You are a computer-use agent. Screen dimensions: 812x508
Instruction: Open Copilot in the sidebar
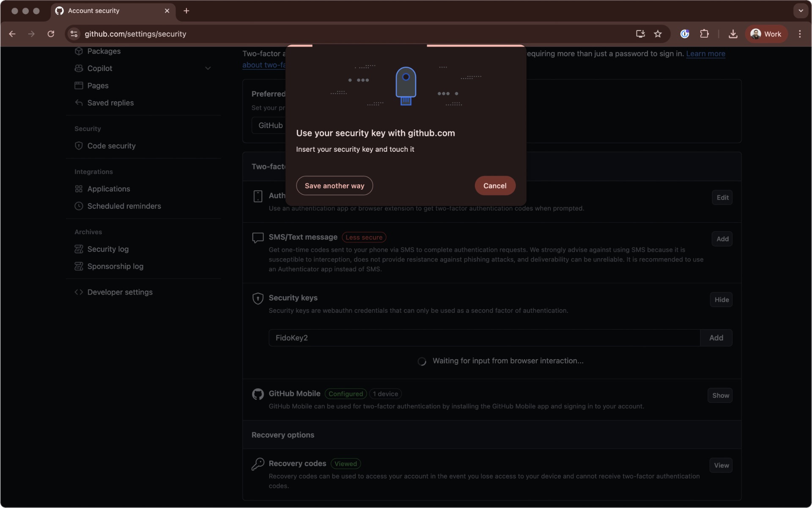click(x=99, y=68)
